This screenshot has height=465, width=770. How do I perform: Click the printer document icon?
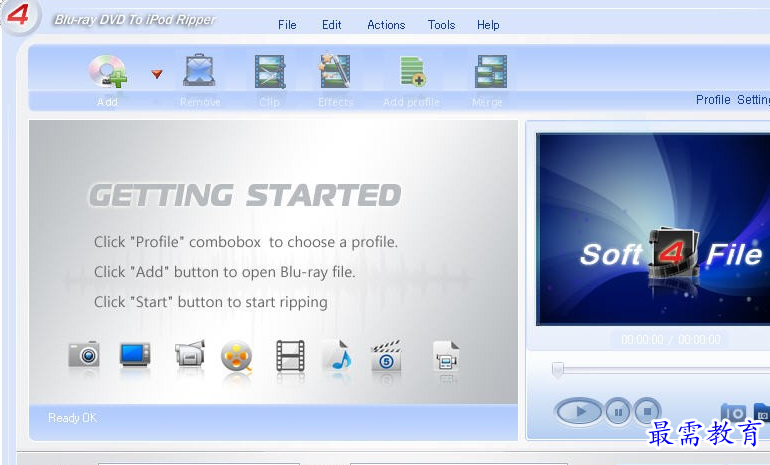446,356
